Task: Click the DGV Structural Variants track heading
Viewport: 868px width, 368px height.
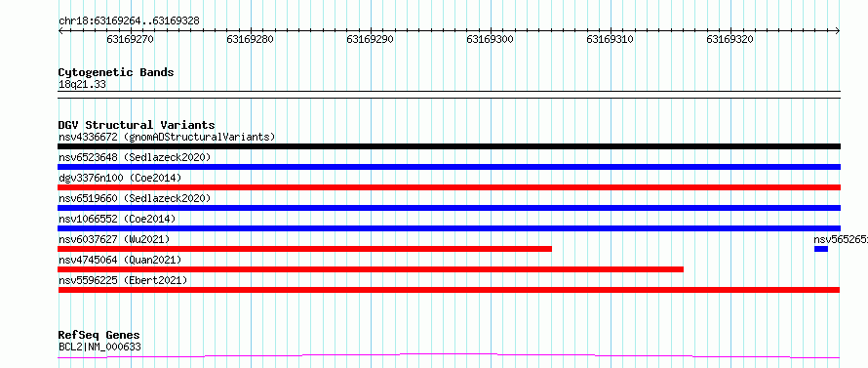Action: [137, 125]
